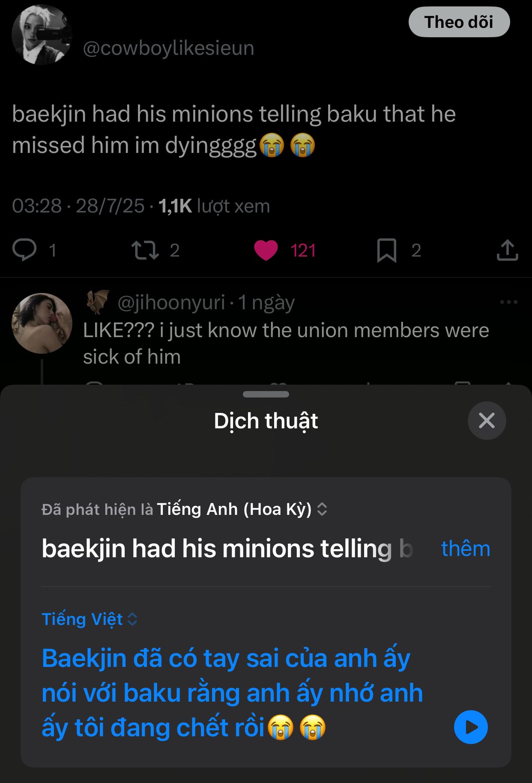The width and height of the screenshot is (532, 783).
Task: Play the Vietnamese translation audio
Action: [x=471, y=727]
